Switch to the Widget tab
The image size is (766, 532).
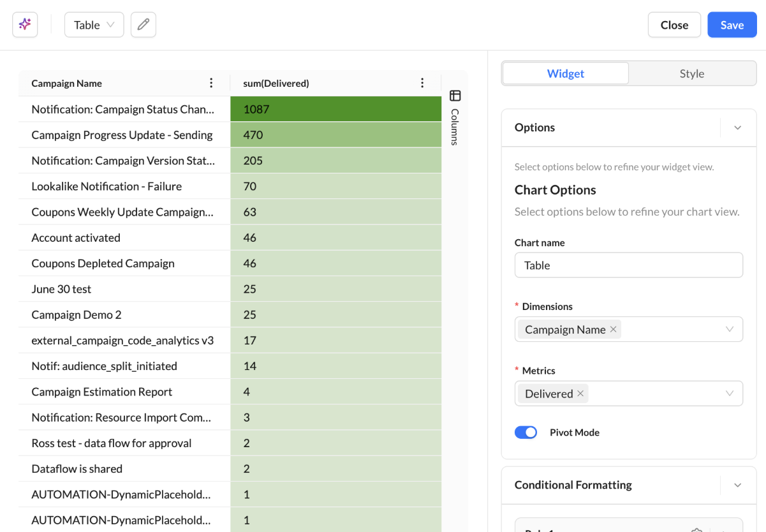(x=566, y=73)
